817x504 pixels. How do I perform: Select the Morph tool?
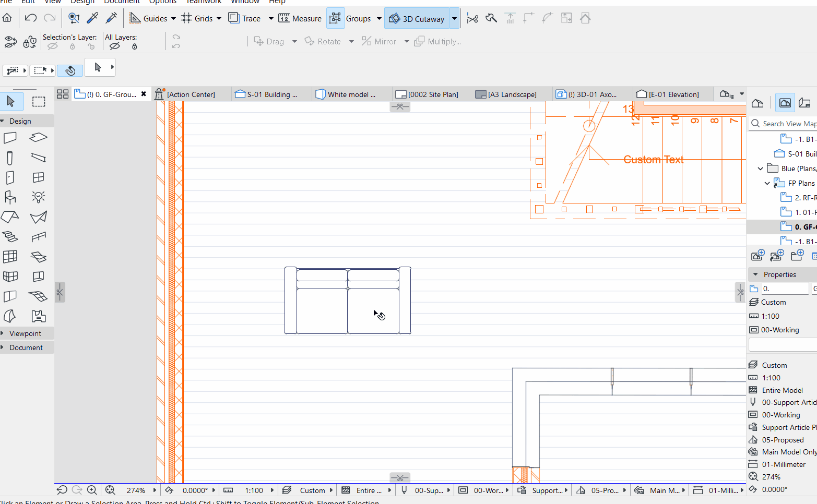point(10,316)
